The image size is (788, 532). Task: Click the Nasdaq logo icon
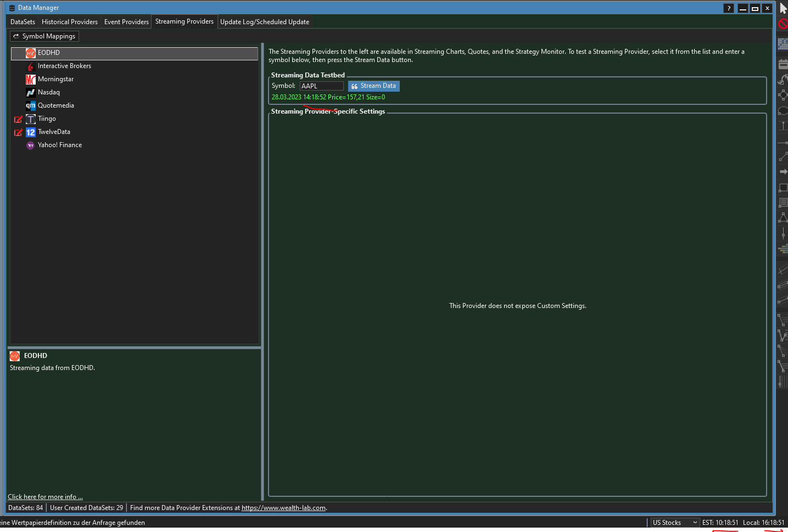tap(31, 93)
